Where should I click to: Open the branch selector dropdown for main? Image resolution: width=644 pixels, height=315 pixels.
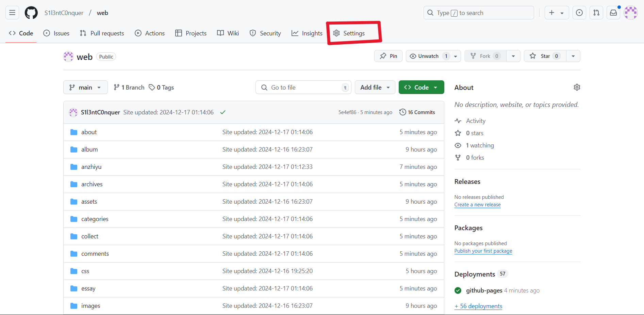85,87
